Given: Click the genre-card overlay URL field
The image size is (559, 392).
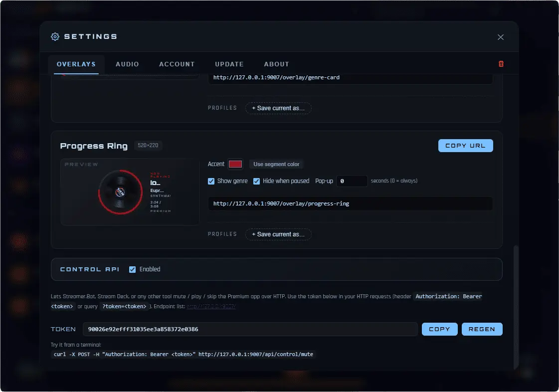Looking at the screenshot, I should click(x=351, y=78).
